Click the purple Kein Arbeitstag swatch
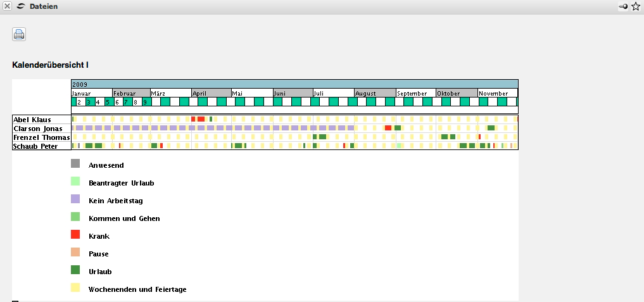644x302 pixels. coord(75,199)
